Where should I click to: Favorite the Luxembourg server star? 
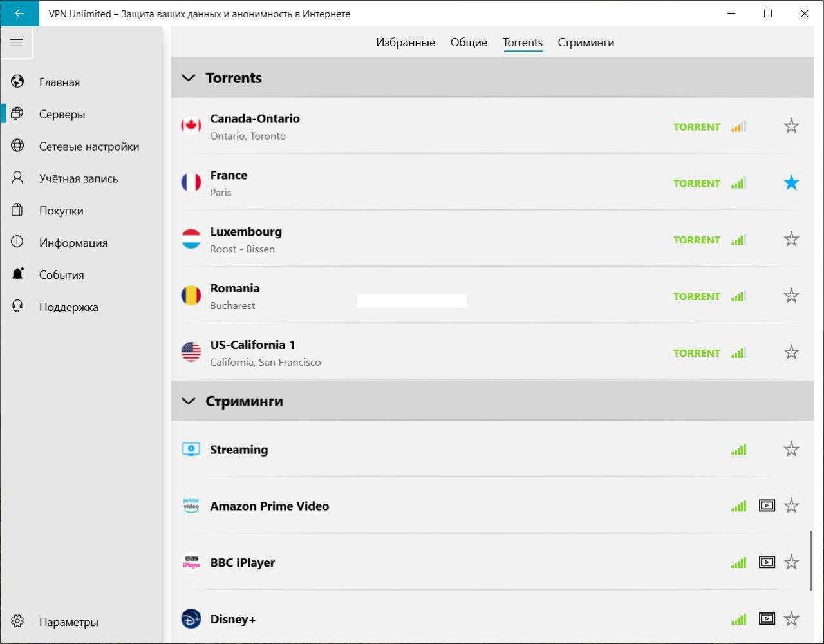pyautogui.click(x=791, y=240)
